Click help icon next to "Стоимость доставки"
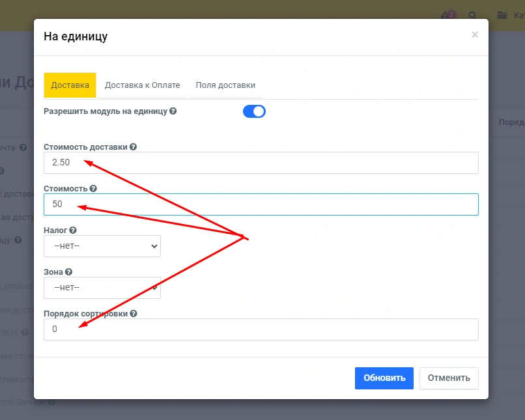 pyautogui.click(x=133, y=147)
